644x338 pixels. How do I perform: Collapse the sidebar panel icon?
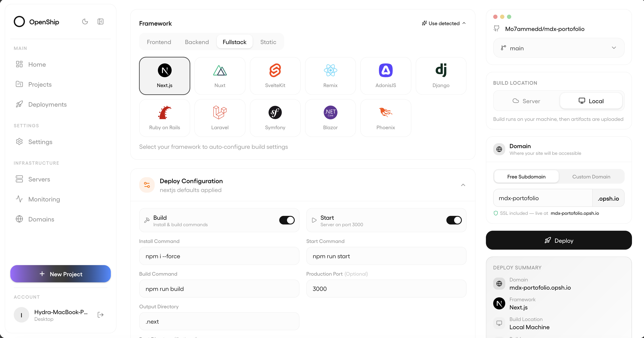point(101,22)
